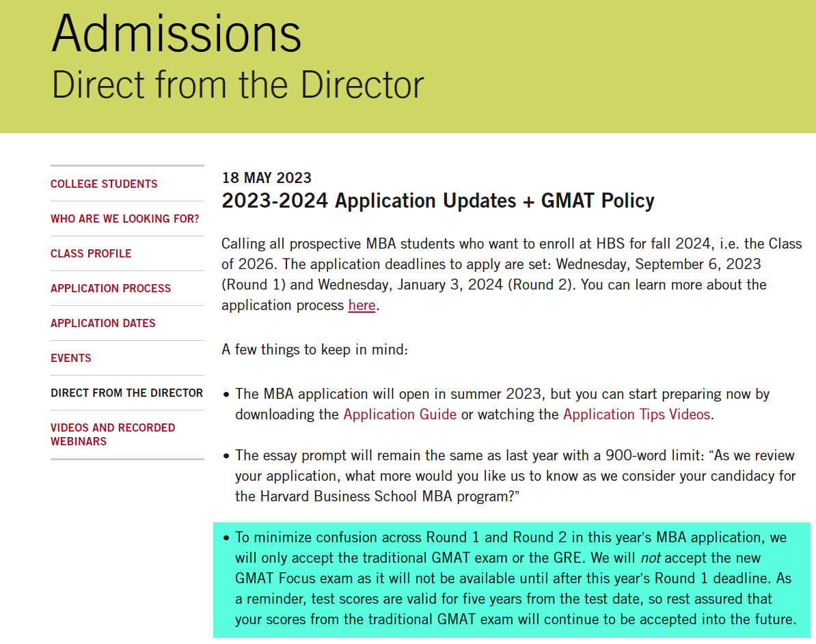Click the highlighted GMAT Focus exam paragraph
The image size is (816, 644).
point(513,578)
